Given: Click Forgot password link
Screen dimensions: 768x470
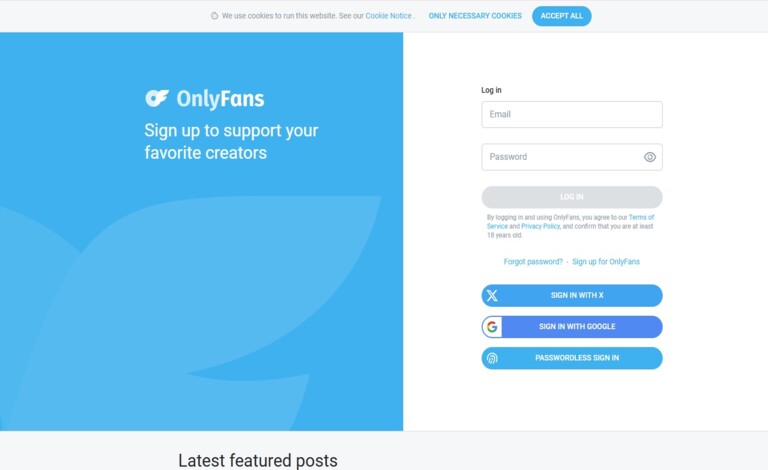Looking at the screenshot, I should pyautogui.click(x=533, y=262).
